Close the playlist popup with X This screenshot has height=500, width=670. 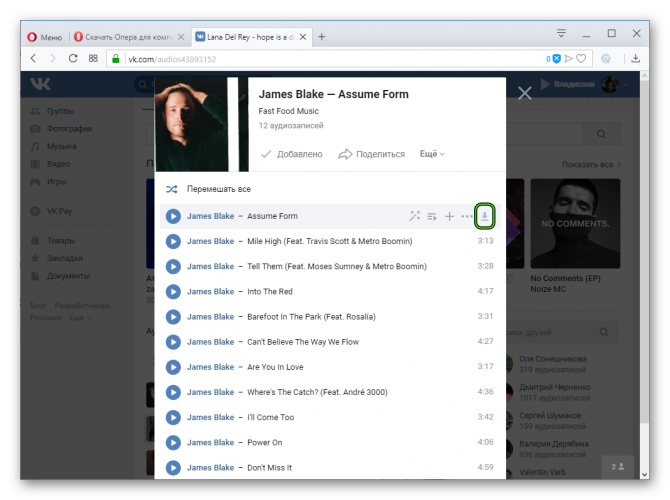[524, 93]
